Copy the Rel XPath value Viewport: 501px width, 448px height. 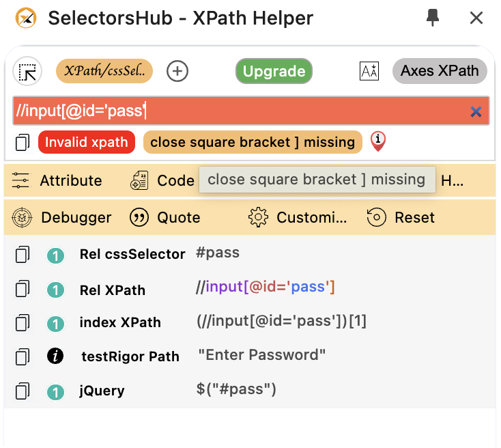pos(23,289)
